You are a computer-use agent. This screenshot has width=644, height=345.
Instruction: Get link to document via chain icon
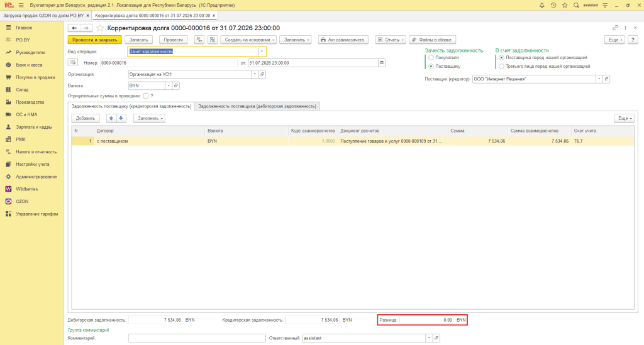(x=615, y=28)
